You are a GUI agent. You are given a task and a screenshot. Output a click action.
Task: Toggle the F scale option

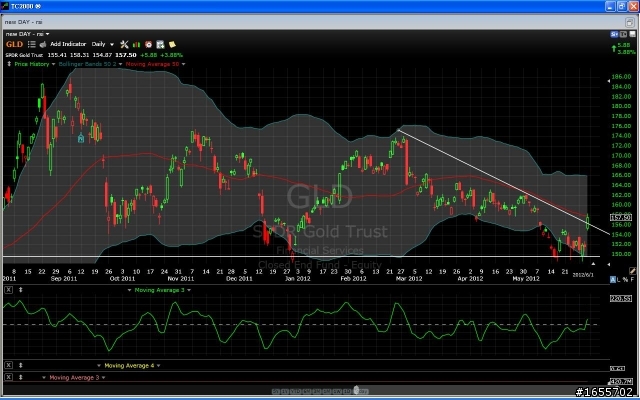pos(632,280)
